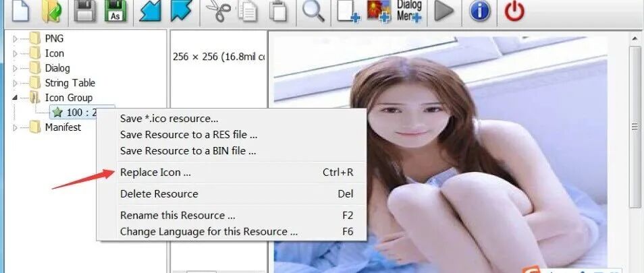The width and height of the screenshot is (644, 273).
Task: Expand the Dialog folder arrow
Action: pyautogui.click(x=16, y=69)
